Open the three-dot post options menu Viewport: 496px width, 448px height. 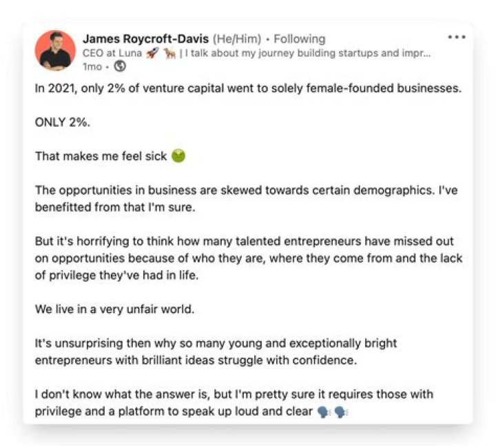coord(456,37)
